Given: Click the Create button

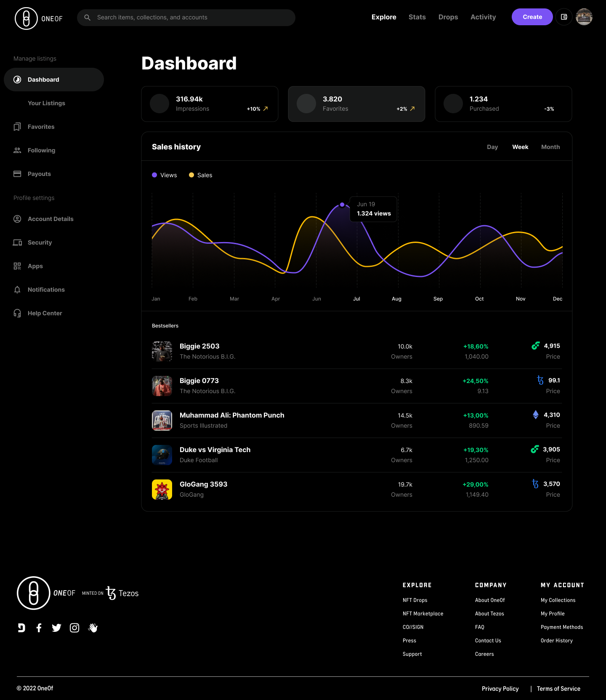Looking at the screenshot, I should tap(532, 17).
